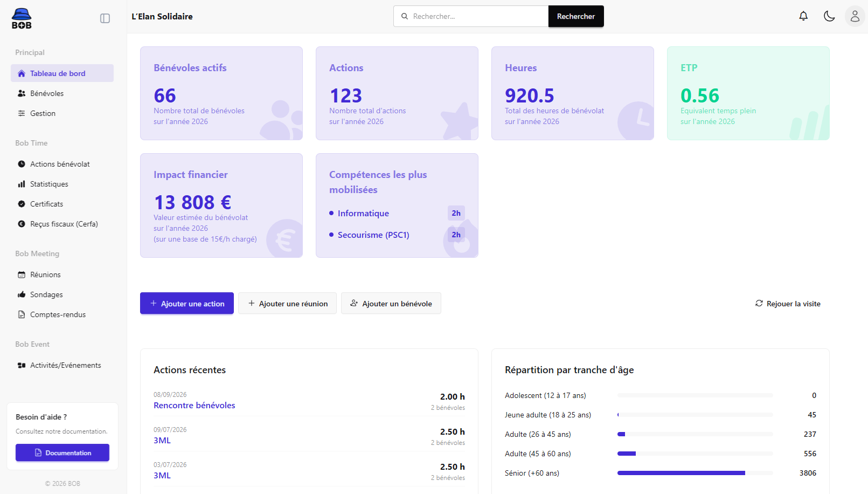Click the Tableau de bord home icon

pyautogui.click(x=22, y=73)
